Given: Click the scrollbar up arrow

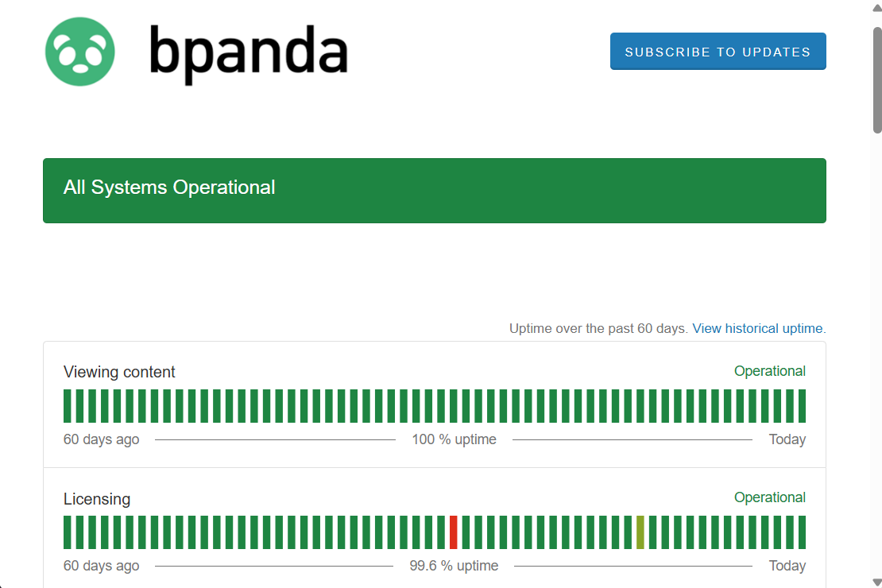Looking at the screenshot, I should point(877,6).
